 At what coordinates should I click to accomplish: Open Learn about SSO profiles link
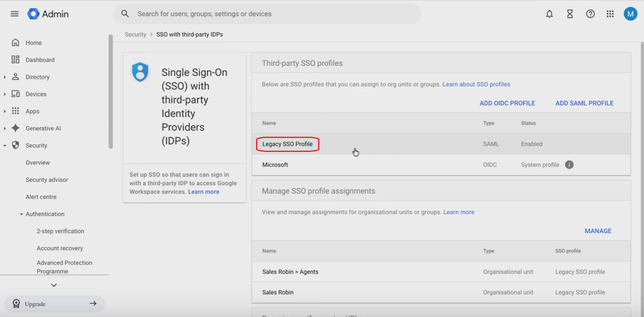476,84
